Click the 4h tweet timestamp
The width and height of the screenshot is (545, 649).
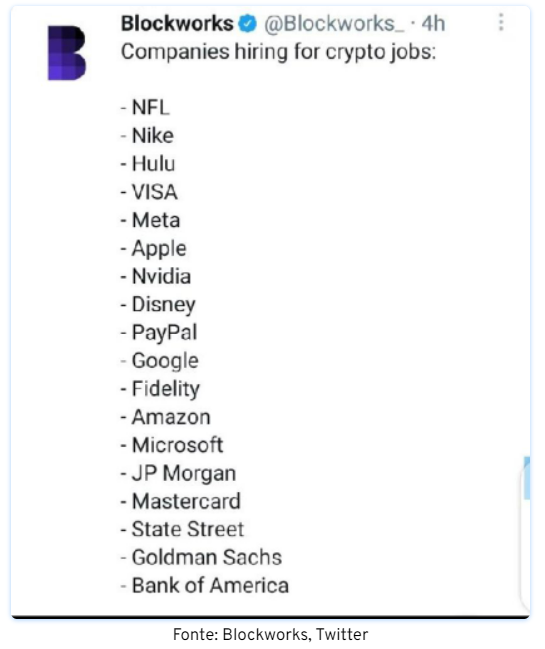[433, 23]
